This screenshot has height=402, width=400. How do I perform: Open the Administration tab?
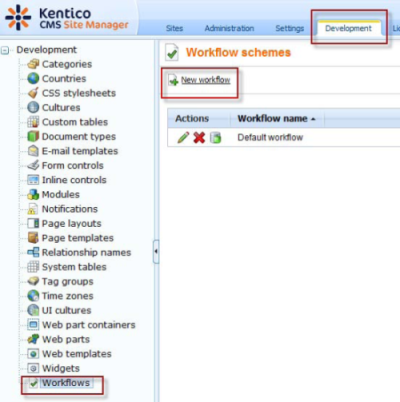229,28
